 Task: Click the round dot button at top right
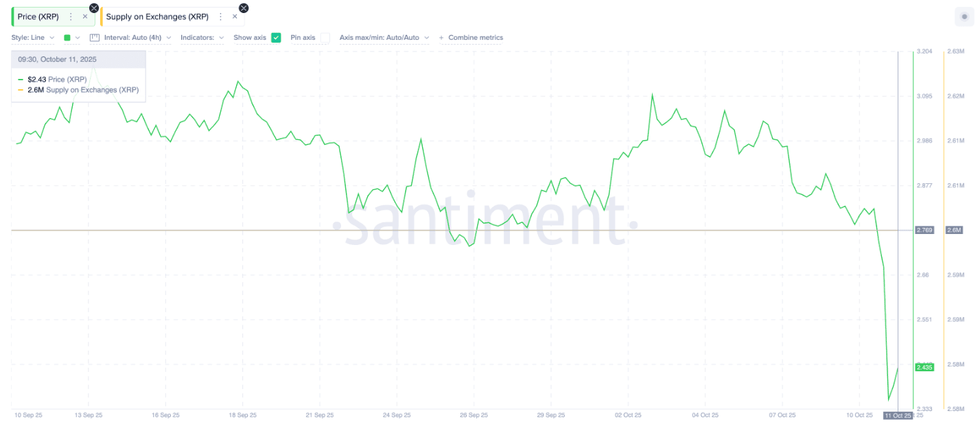(964, 17)
